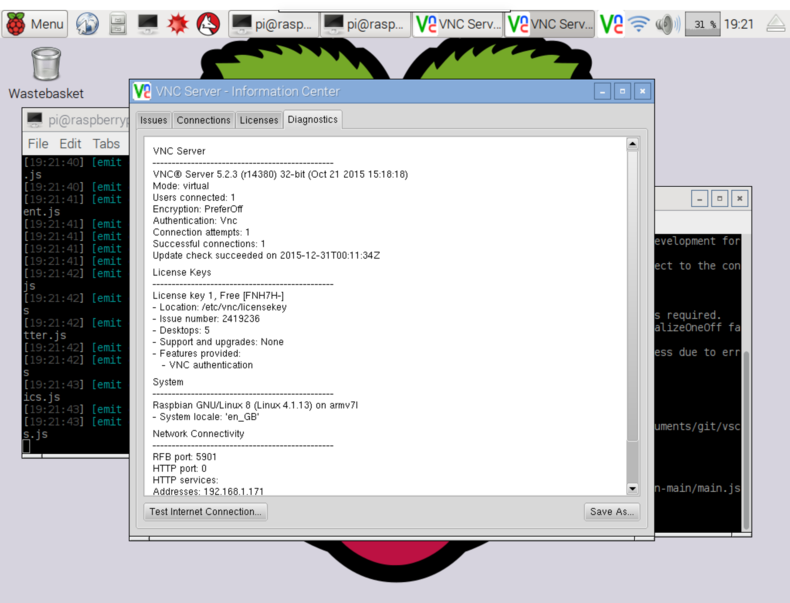Click terminal icon in left terminal title bar
The width and height of the screenshot is (790, 603).
click(x=34, y=119)
